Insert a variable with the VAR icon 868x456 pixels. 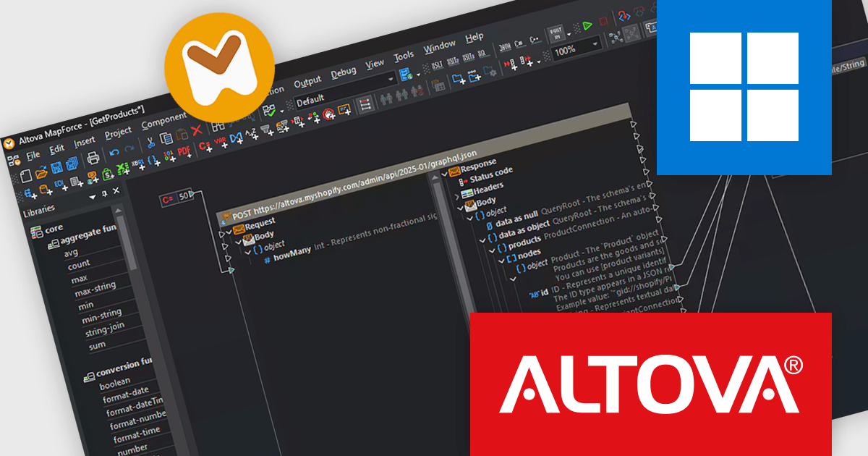coord(221,141)
